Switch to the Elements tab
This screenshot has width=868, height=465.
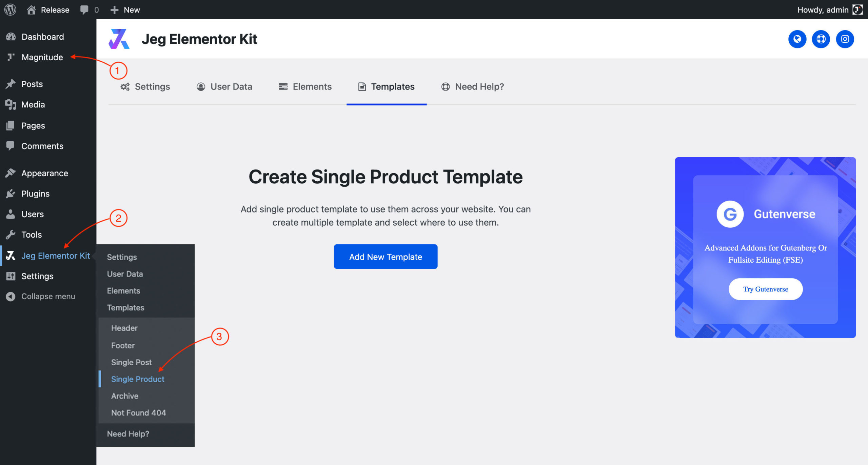[x=305, y=87]
